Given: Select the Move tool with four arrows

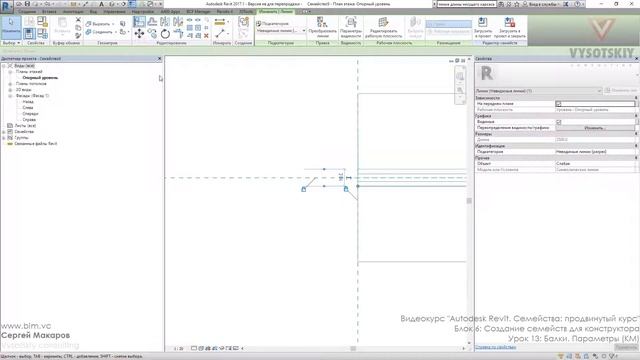Looking at the screenshot, I should 139,33.
